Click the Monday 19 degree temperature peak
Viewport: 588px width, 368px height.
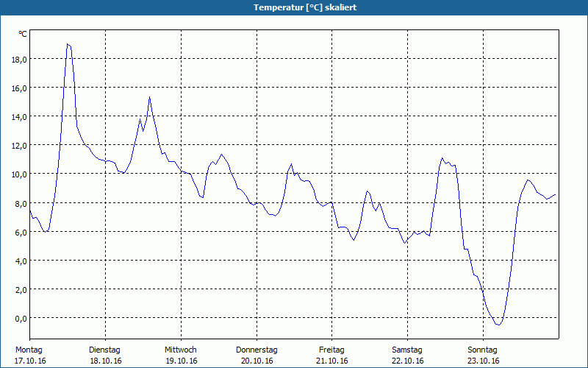coord(68,44)
